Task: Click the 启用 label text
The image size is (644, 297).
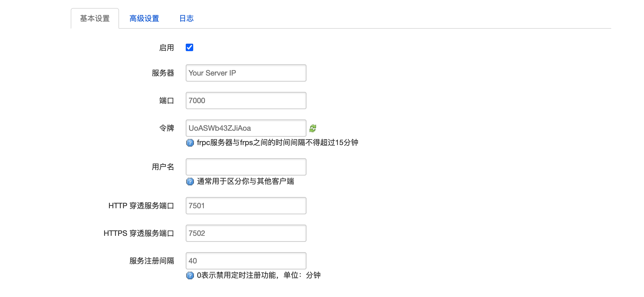Action: pyautogui.click(x=166, y=48)
